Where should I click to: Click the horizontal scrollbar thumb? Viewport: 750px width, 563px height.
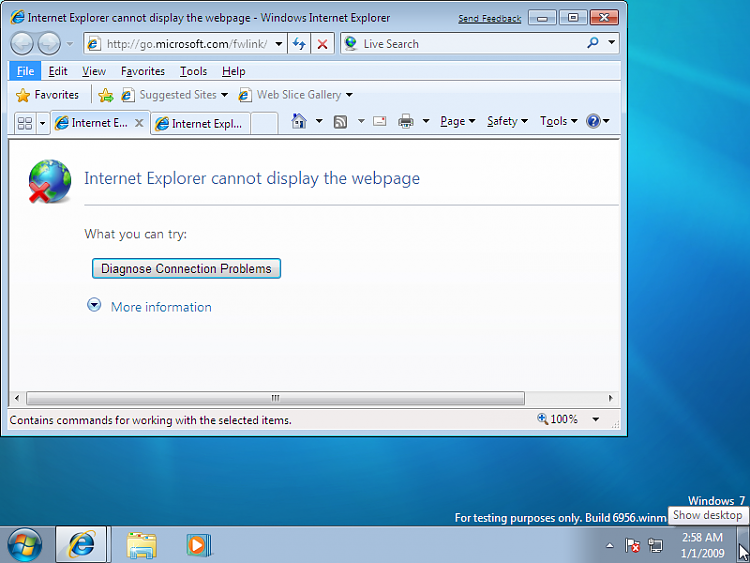pyautogui.click(x=276, y=398)
